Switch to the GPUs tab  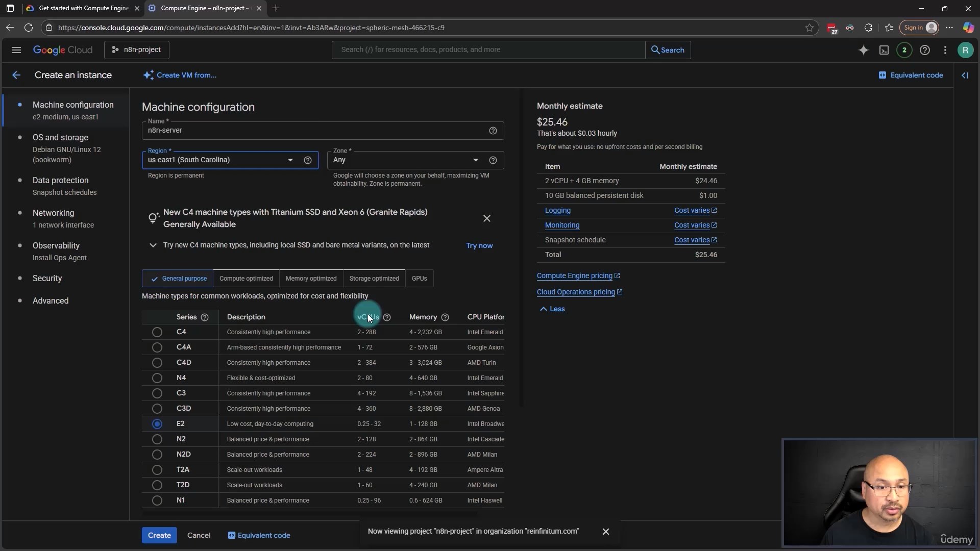click(x=419, y=279)
